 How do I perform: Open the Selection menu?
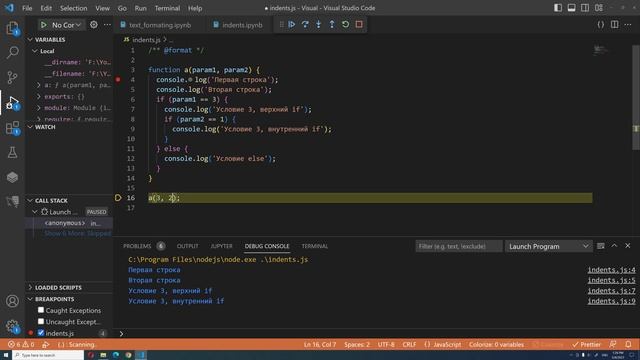(x=73, y=8)
